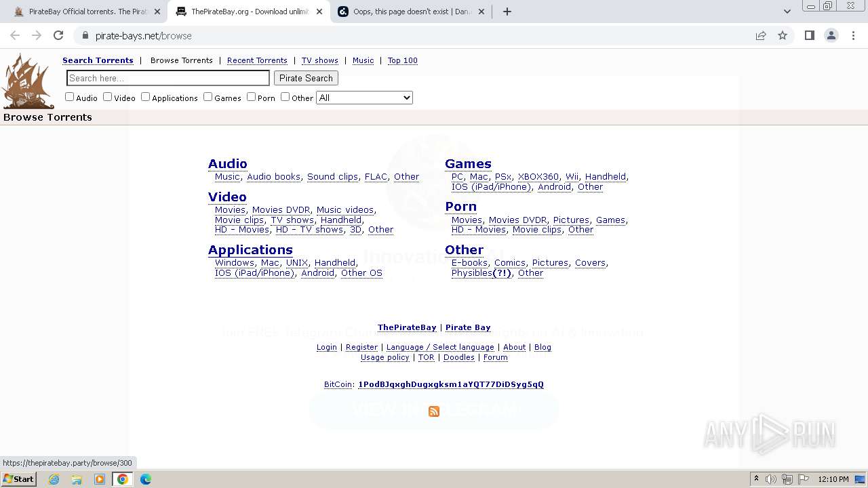Click the address bar URL

pos(144,35)
